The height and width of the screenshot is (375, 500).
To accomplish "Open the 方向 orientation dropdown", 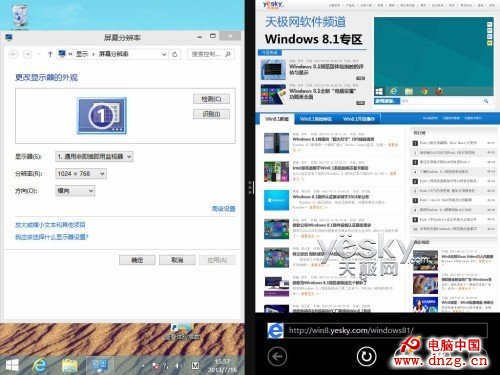I will (75, 191).
